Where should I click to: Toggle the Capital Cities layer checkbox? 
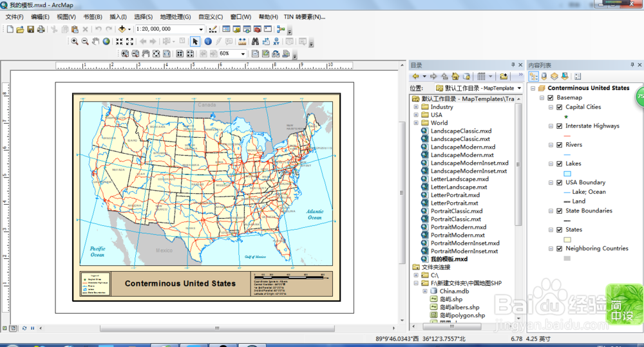(560, 107)
